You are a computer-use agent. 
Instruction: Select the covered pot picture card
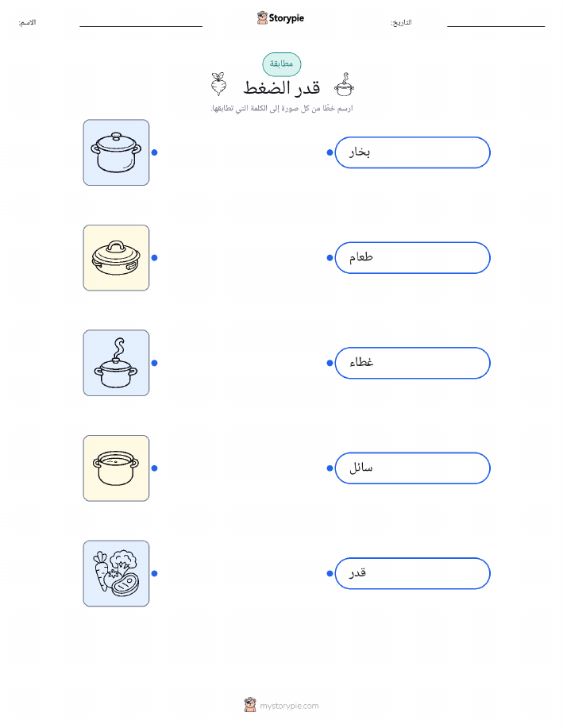point(116,152)
